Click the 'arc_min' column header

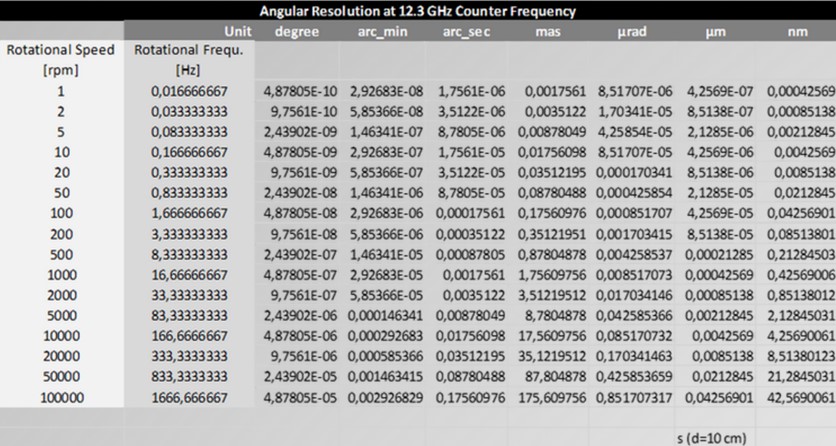382,31
